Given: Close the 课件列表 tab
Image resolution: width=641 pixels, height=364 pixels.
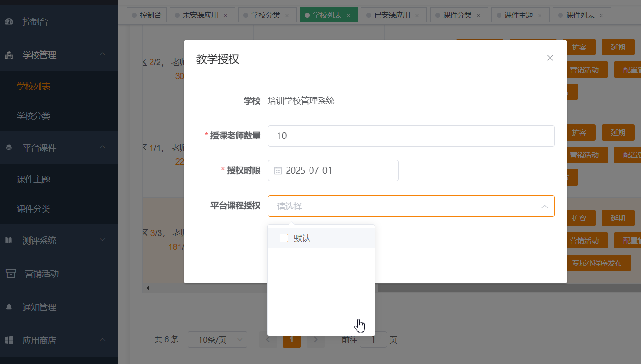Looking at the screenshot, I should coord(601,15).
